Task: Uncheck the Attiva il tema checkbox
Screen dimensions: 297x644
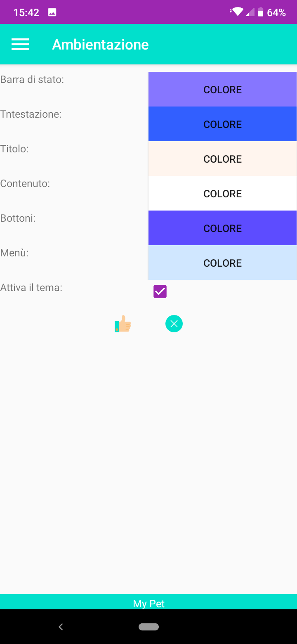Action: (160, 291)
